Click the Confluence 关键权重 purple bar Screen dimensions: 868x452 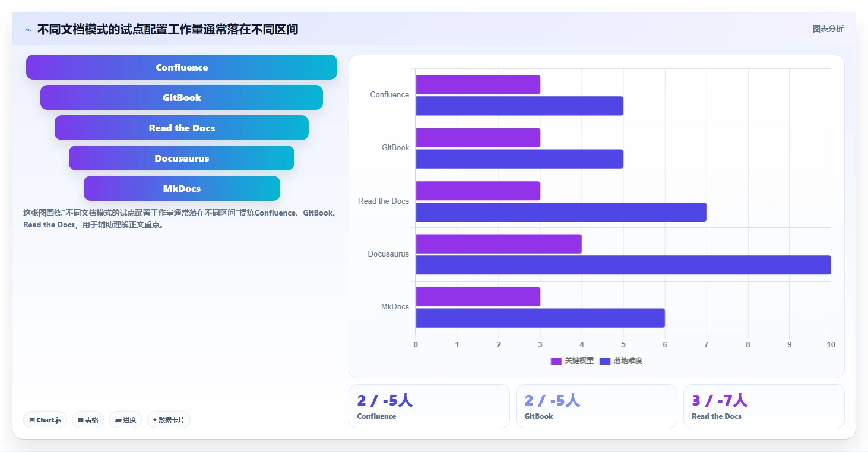pos(478,84)
